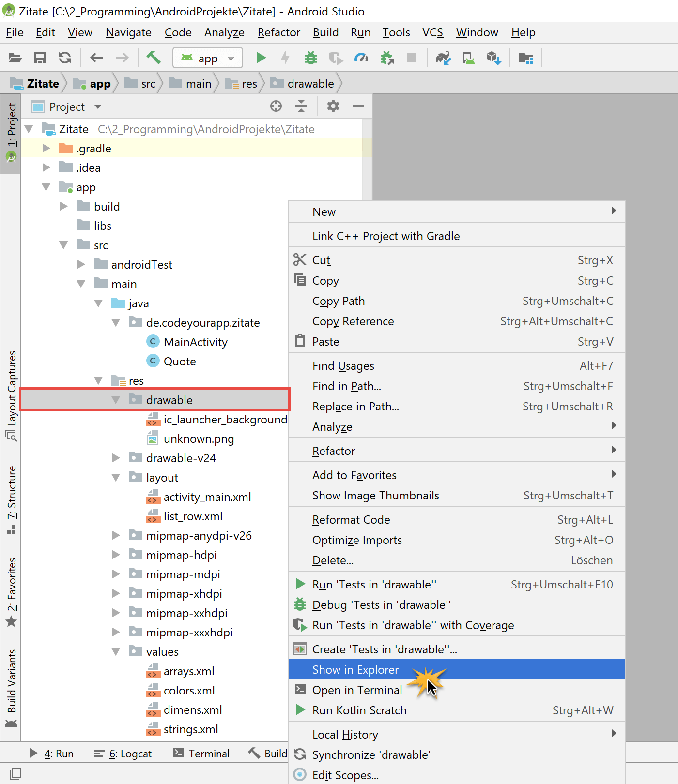Open the VCS menu
The width and height of the screenshot is (678, 784).
(x=432, y=32)
